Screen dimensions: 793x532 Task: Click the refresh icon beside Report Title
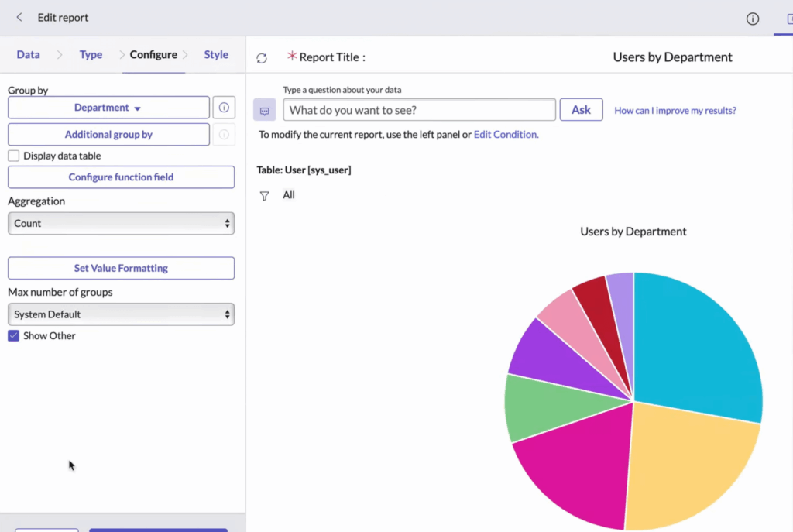tap(262, 58)
